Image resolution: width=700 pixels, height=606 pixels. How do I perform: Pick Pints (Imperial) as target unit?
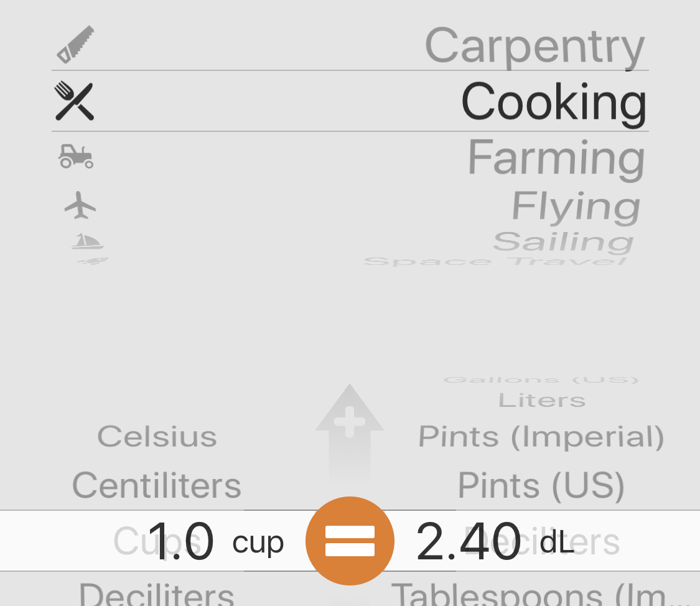[x=541, y=436]
